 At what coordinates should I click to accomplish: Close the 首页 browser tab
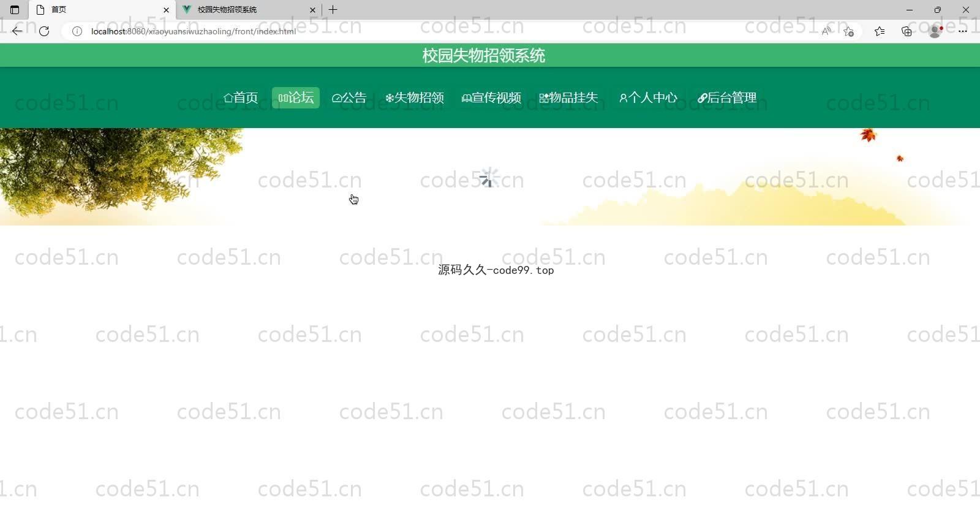click(x=166, y=10)
